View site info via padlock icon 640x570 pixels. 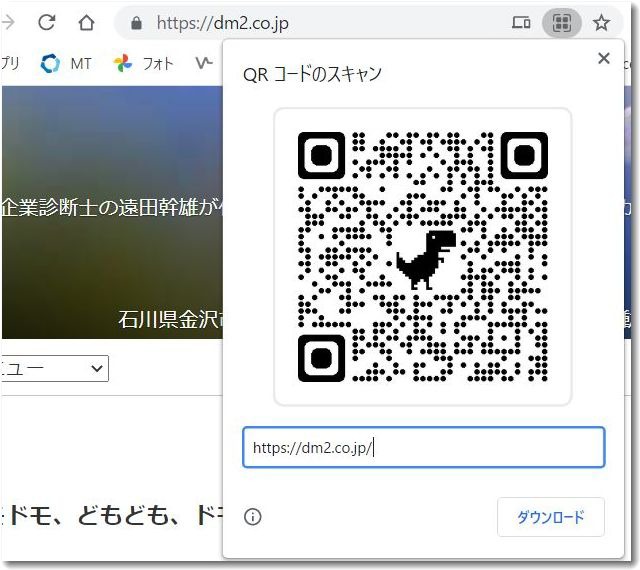point(136,23)
